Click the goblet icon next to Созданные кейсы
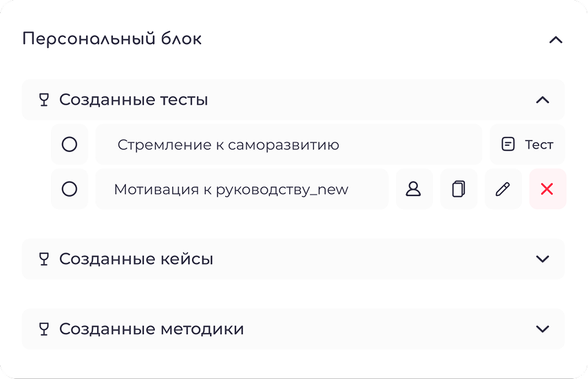The image size is (588, 379). point(44,259)
